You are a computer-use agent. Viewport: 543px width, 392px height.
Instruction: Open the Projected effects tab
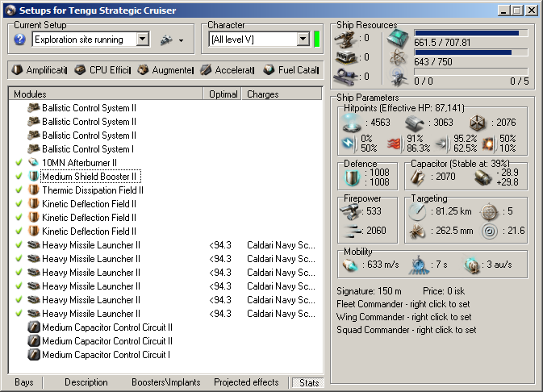[246, 382]
